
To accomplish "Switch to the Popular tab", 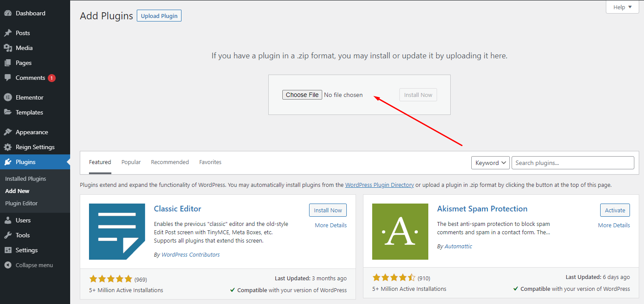I will coord(131,162).
